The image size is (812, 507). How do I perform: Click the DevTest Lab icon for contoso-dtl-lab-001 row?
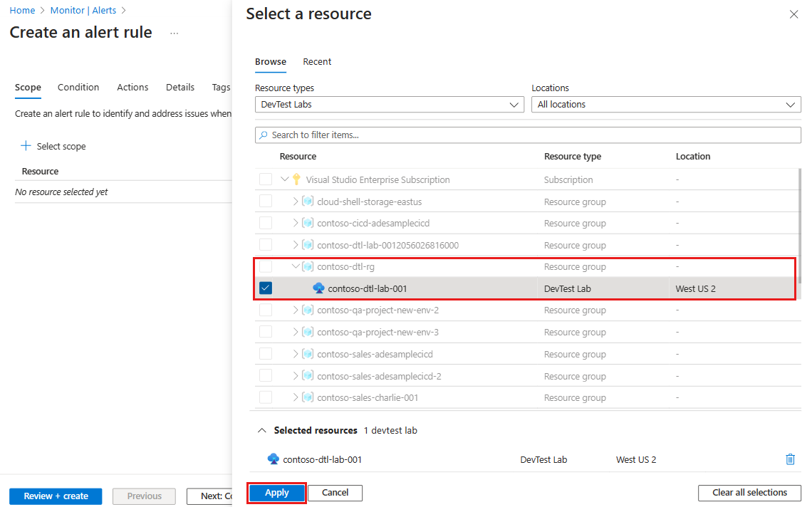[x=319, y=288]
